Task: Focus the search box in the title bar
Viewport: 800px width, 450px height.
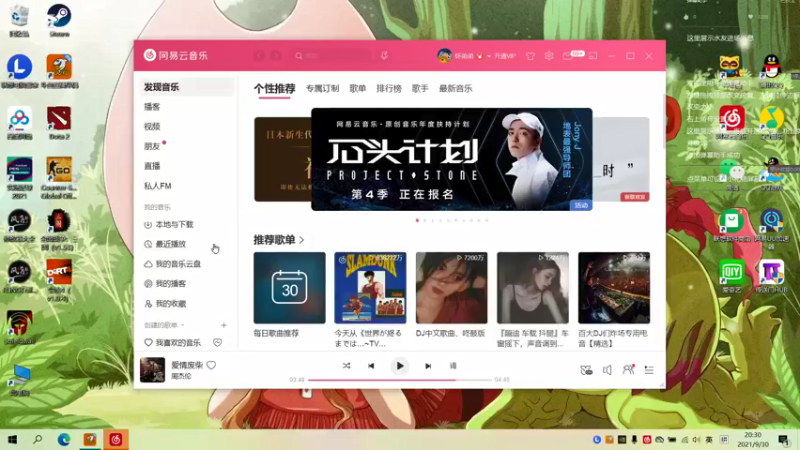Action: 332,56
